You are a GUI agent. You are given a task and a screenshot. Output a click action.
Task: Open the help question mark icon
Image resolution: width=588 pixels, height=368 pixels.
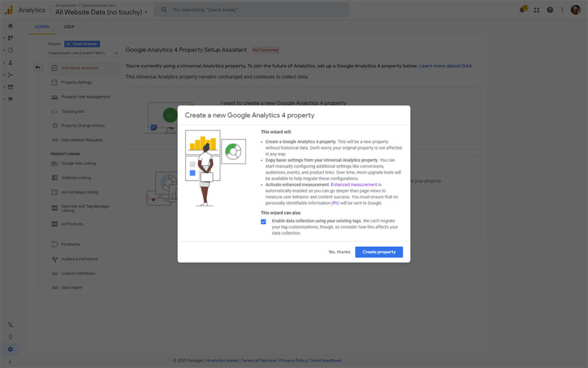point(550,10)
